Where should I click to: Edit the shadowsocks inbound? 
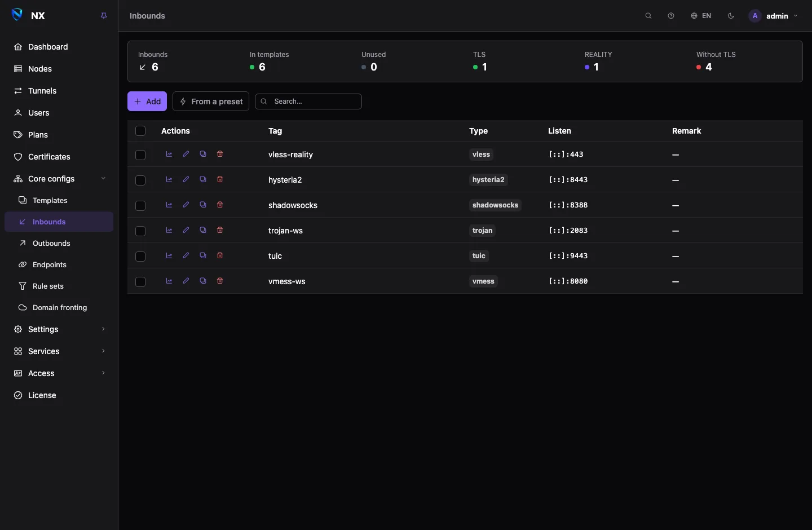click(186, 205)
